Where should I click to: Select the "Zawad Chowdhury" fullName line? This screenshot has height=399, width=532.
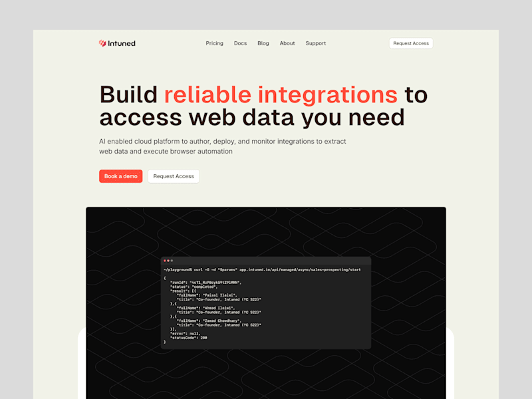pos(209,321)
